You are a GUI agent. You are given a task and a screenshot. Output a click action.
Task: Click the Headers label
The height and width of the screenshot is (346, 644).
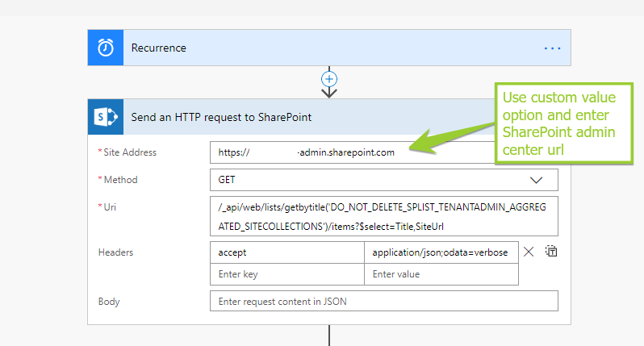click(115, 252)
